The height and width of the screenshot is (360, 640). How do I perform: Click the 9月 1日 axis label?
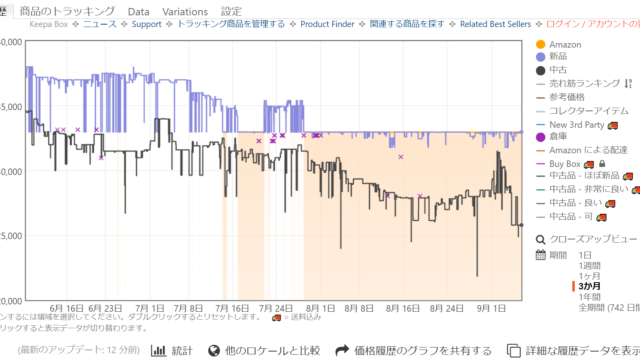pyautogui.click(x=491, y=309)
